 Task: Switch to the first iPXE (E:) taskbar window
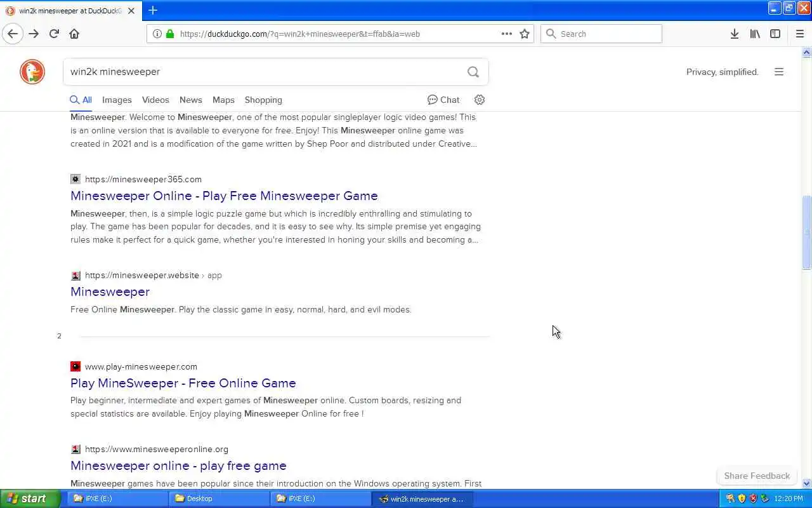pyautogui.click(x=117, y=498)
